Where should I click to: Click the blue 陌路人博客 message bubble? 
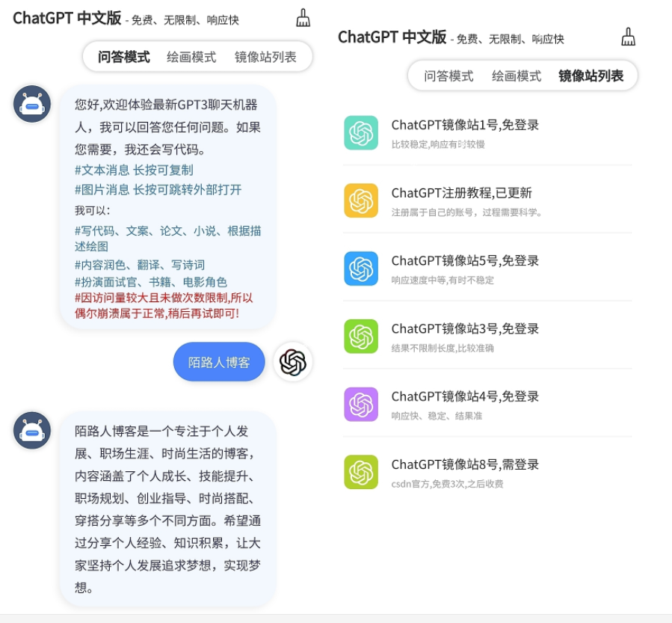(x=218, y=363)
